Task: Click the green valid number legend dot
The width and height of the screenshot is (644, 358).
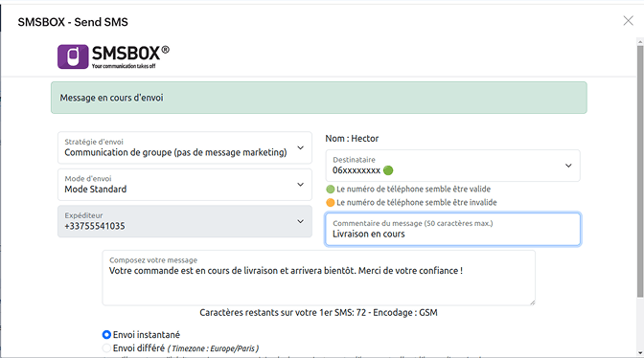Action: 331,189
